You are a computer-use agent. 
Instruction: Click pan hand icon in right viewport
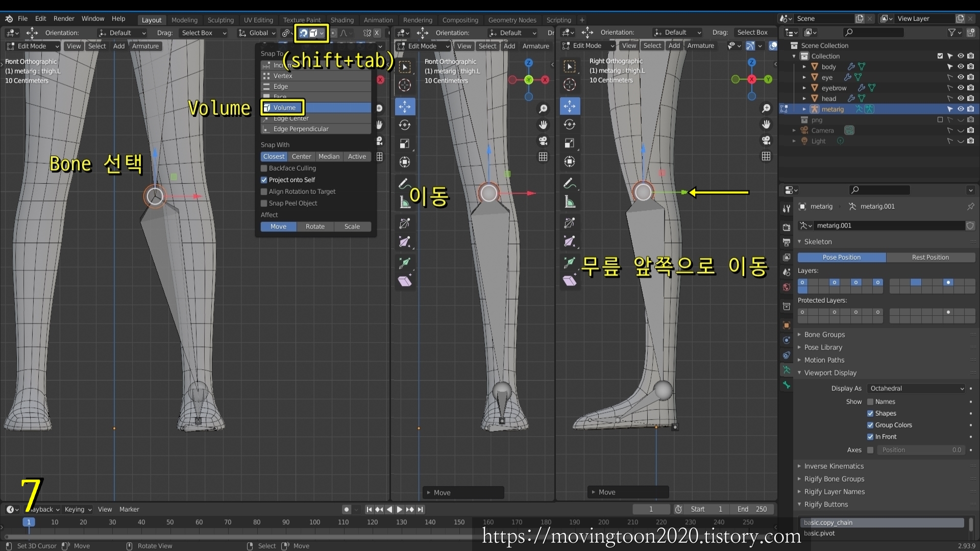coord(766,124)
